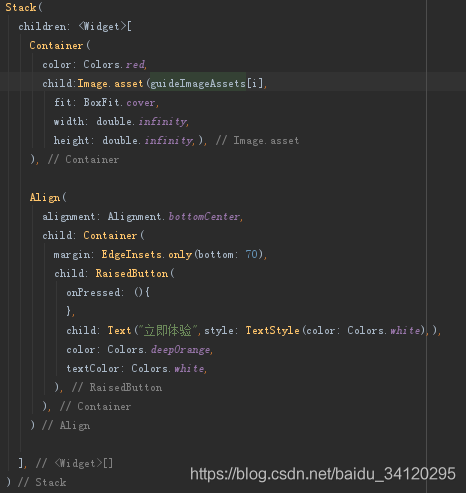
Task: Click the highlighted guideImageAssets variable
Action: (x=198, y=83)
